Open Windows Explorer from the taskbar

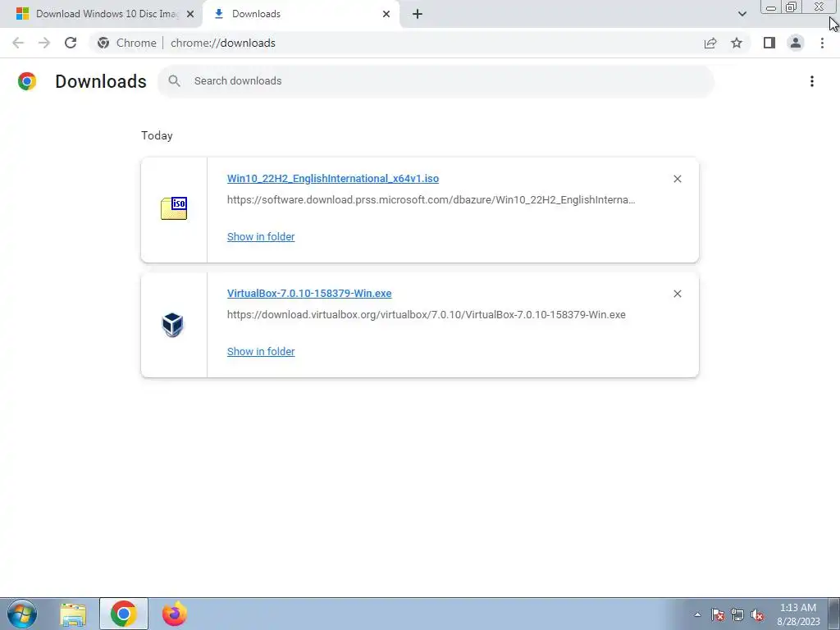click(x=73, y=614)
